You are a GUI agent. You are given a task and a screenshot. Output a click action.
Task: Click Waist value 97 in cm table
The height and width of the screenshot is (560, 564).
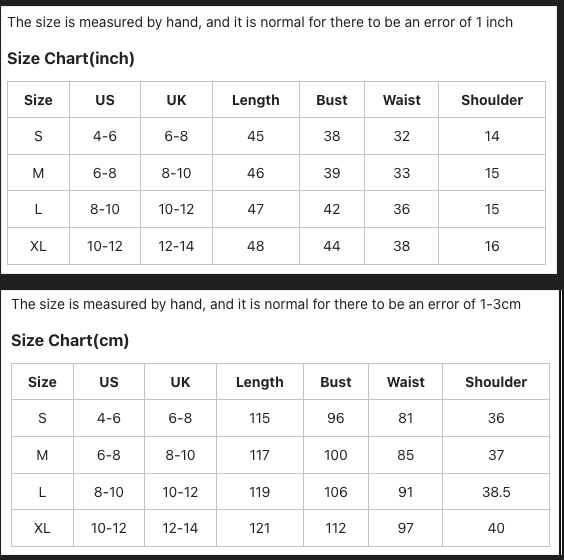point(405,528)
